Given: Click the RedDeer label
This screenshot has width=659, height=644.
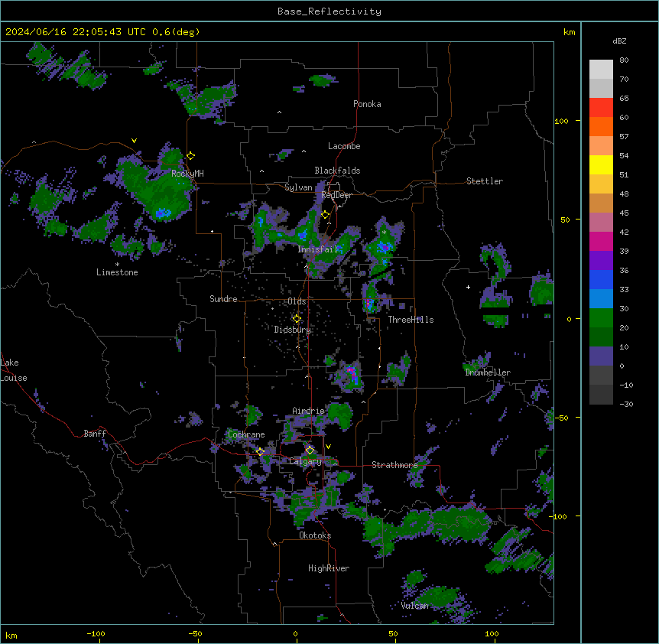Looking at the screenshot, I should 336,195.
